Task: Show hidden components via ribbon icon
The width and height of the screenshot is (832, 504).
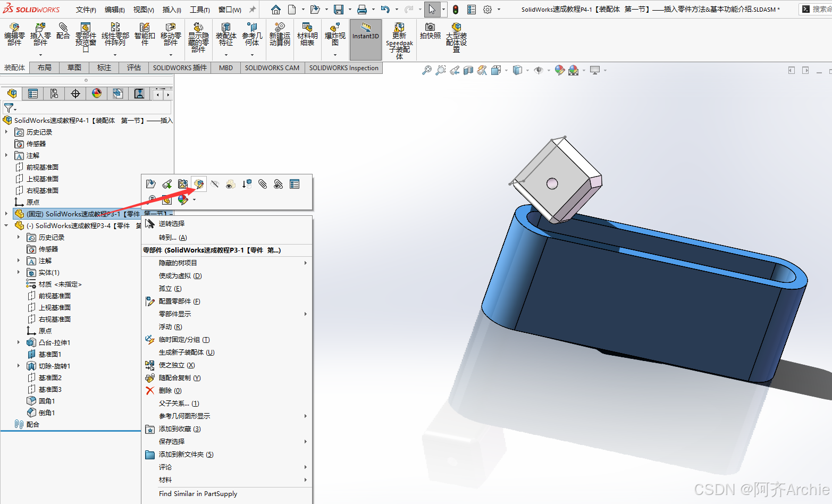Action: [198, 37]
